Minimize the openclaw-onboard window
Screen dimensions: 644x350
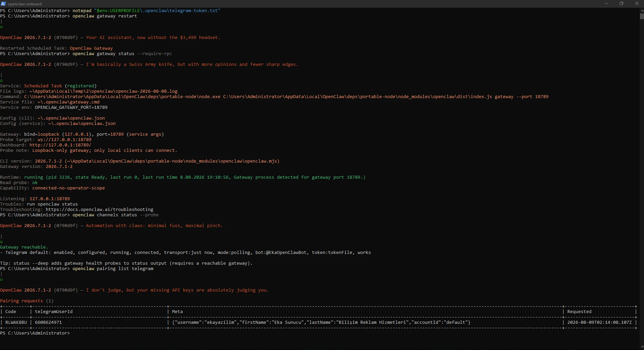pyautogui.click(x=606, y=4)
